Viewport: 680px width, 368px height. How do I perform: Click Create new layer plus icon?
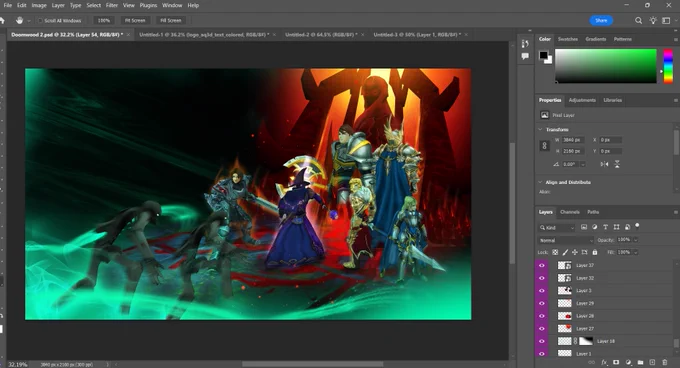click(x=652, y=362)
